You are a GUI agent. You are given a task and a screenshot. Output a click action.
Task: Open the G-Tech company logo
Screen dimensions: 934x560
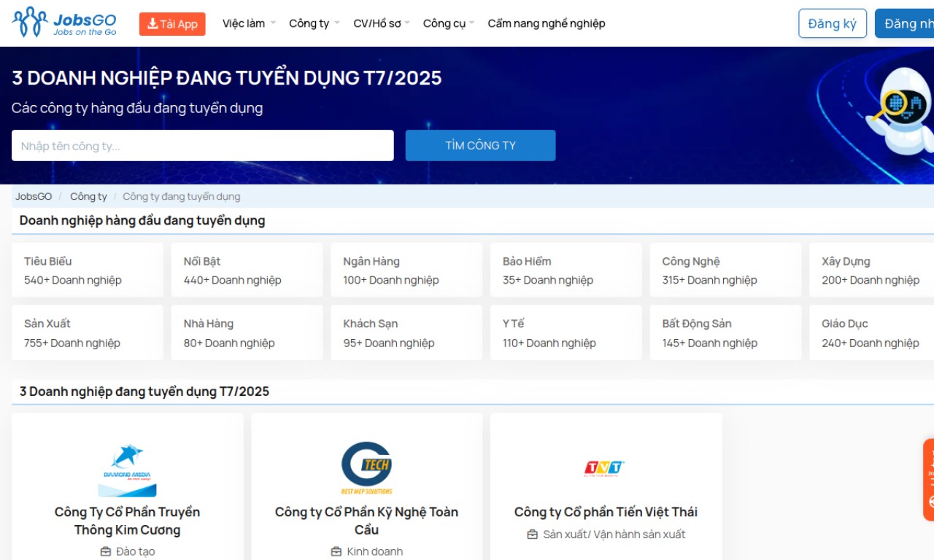pos(366,468)
